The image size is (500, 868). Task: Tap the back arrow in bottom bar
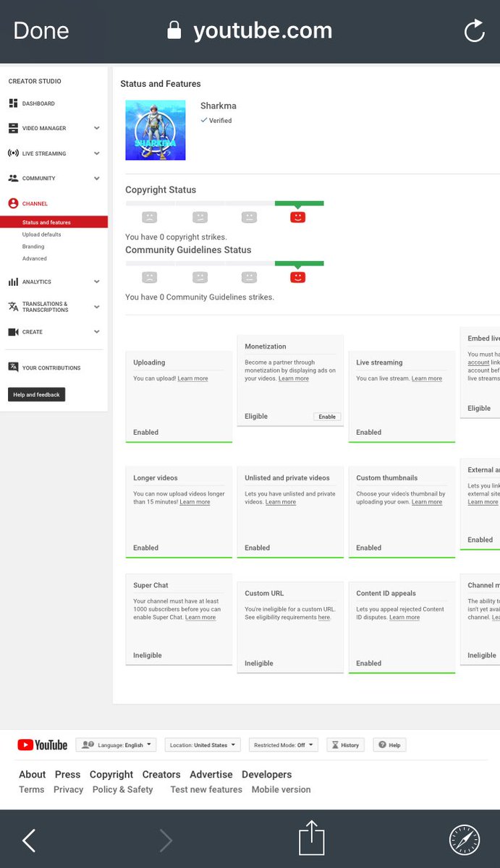[29, 840]
